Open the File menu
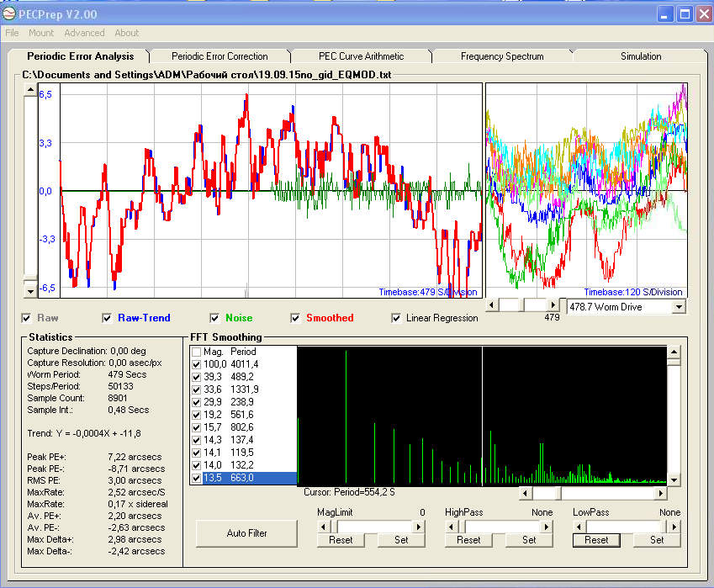The height and width of the screenshot is (588, 714). pyautogui.click(x=13, y=34)
